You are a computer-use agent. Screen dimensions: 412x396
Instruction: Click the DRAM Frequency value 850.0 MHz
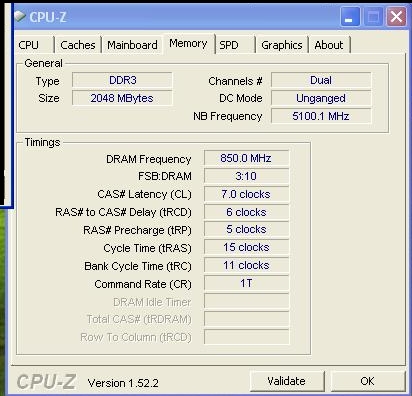click(246, 158)
